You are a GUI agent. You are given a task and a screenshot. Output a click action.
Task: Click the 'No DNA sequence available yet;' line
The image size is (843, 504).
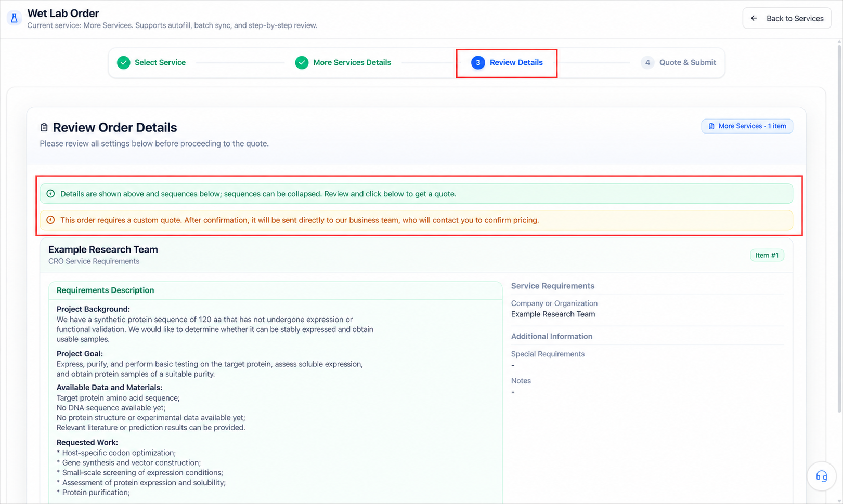(111, 408)
